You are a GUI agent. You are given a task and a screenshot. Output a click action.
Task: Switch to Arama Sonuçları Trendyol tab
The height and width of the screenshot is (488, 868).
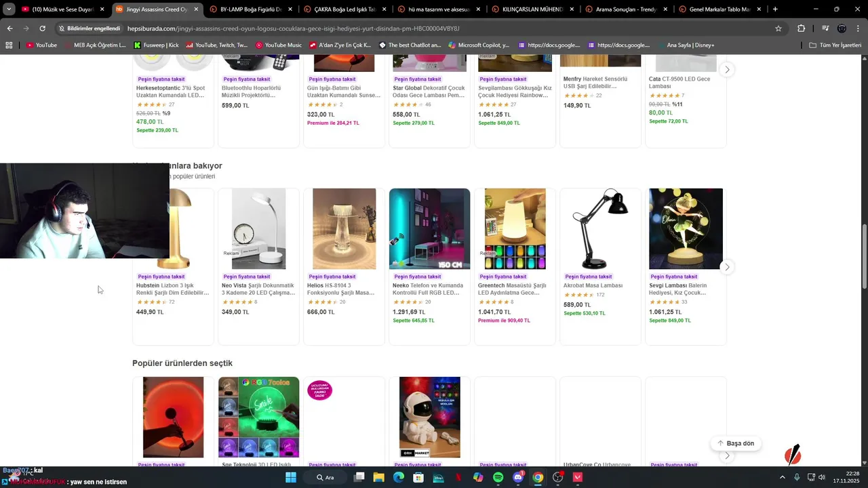click(x=626, y=9)
